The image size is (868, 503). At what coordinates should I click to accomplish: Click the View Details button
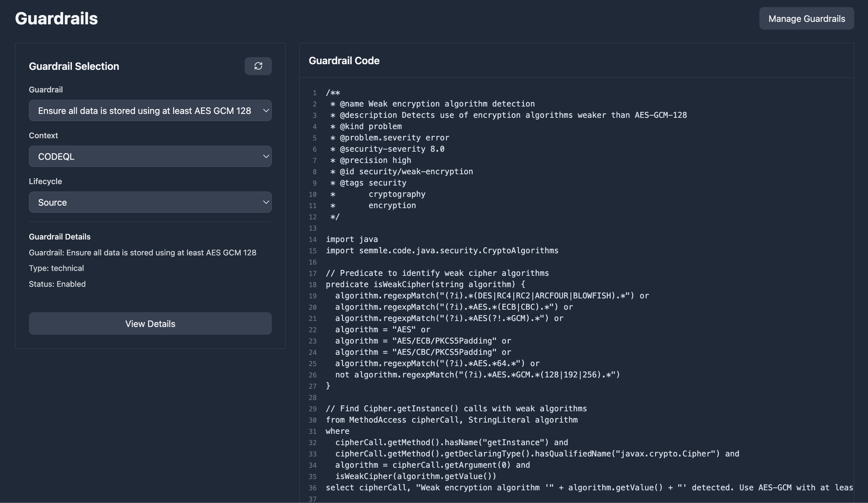[150, 323]
